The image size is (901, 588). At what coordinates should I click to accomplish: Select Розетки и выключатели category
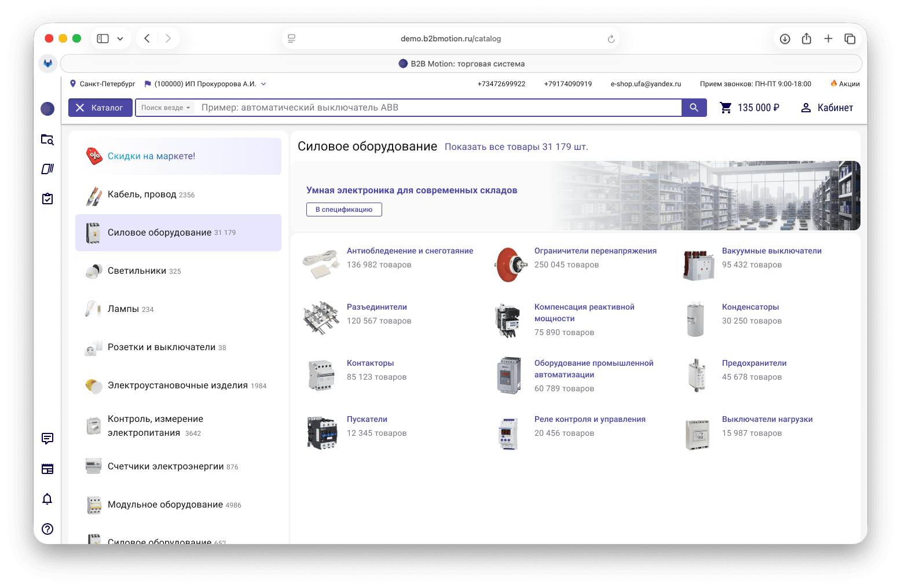click(x=178, y=347)
